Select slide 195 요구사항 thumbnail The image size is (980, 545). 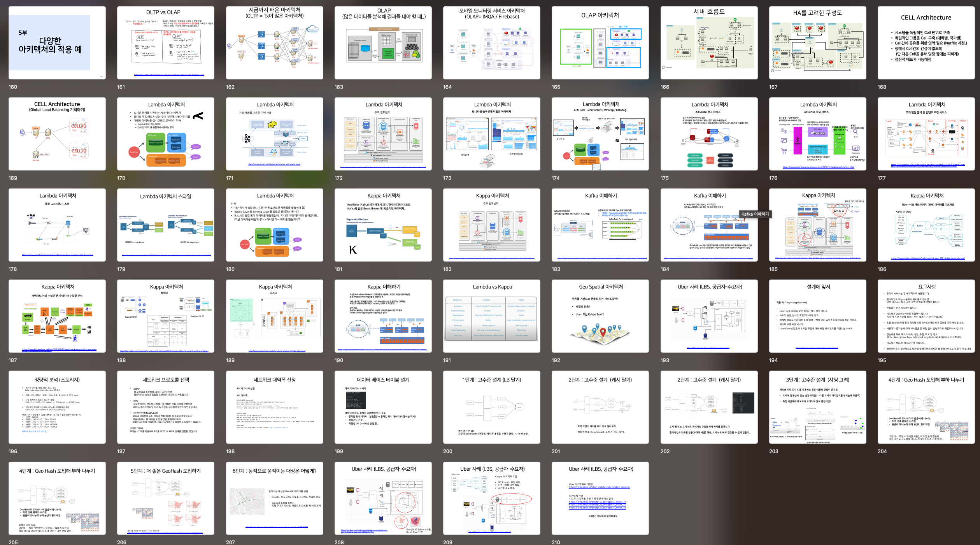tap(926, 316)
